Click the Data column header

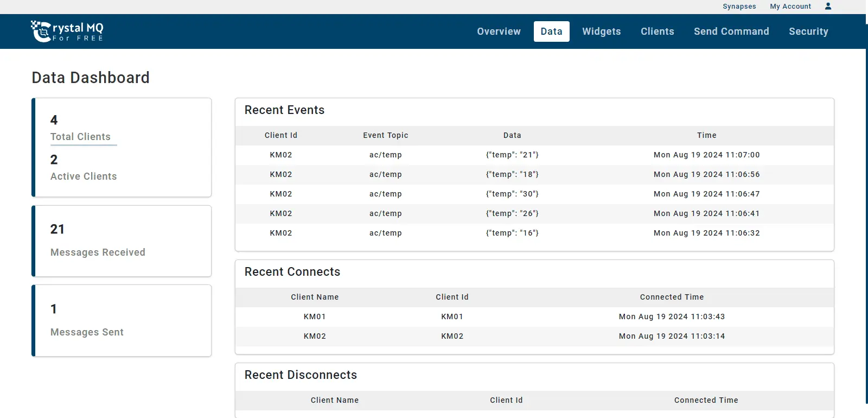pyautogui.click(x=512, y=135)
